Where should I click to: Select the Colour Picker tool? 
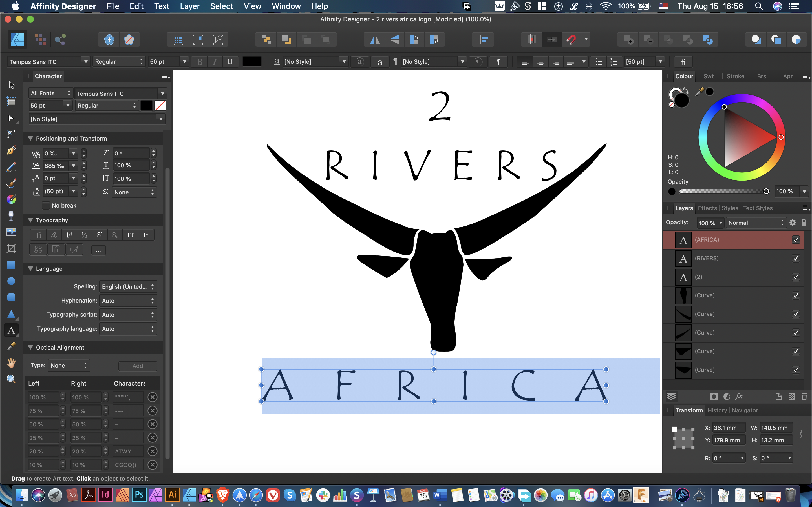point(11,346)
